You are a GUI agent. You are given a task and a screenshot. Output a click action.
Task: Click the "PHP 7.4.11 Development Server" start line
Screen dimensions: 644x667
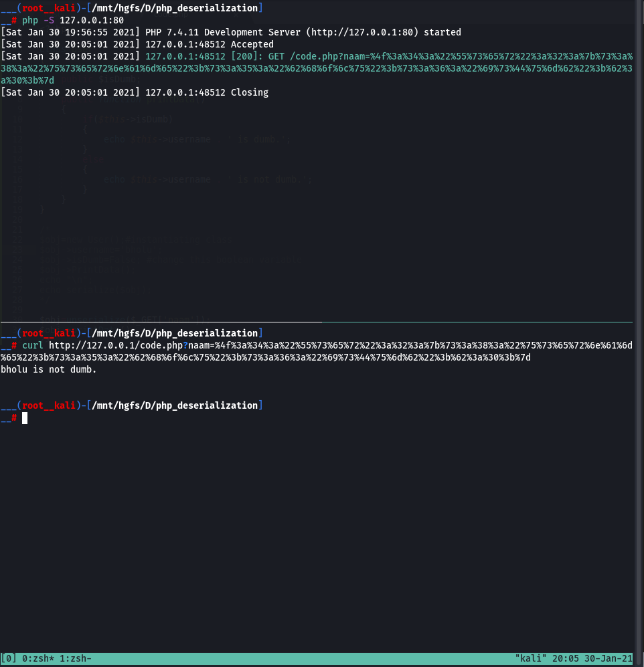303,32
